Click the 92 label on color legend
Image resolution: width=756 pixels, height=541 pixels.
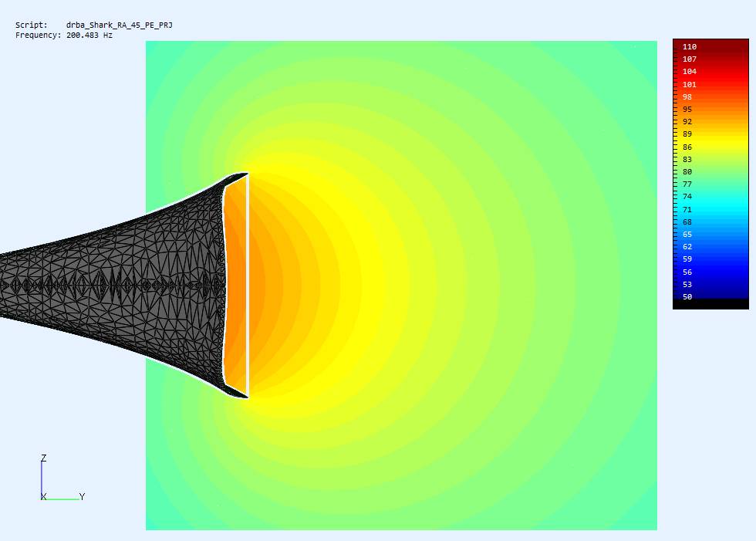point(687,121)
